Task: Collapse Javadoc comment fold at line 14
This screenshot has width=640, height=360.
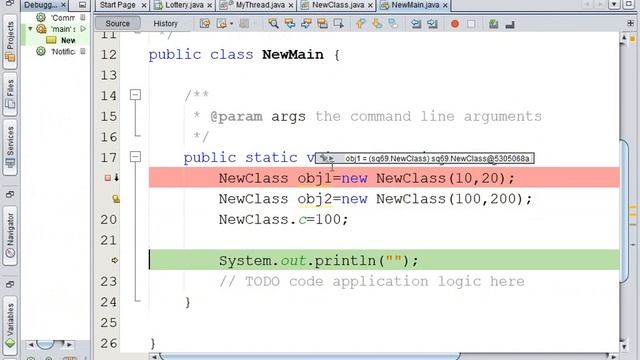Action: (x=136, y=95)
